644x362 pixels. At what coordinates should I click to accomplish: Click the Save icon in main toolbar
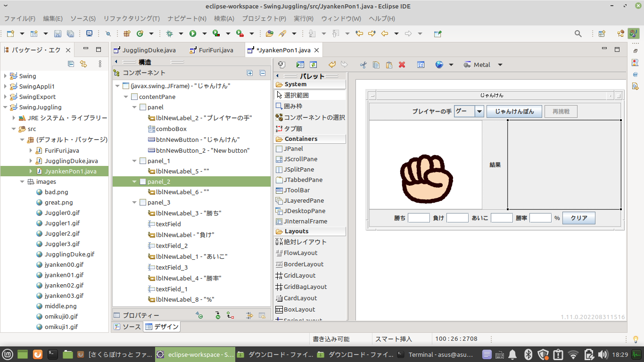58,33
